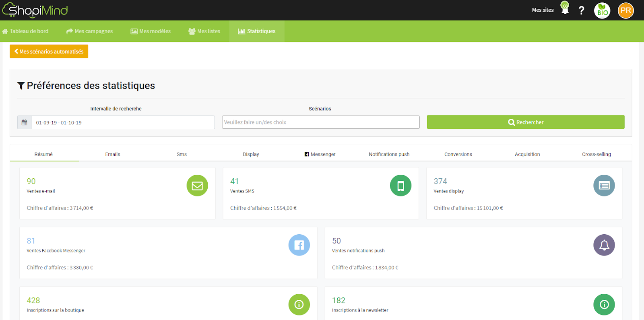Click the envelope icon in Ventes e-mail card
The width and height of the screenshot is (644, 320).
tap(197, 186)
